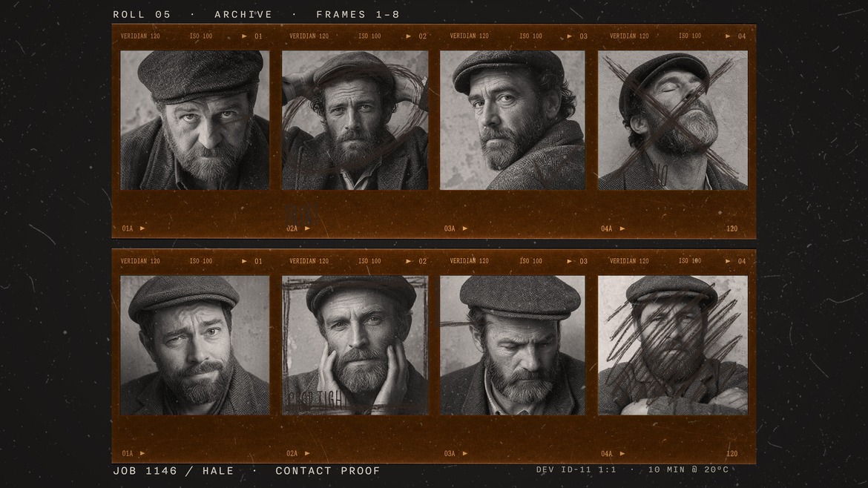
Task: Click the 'ROLL 05' header text
Action: pos(142,14)
